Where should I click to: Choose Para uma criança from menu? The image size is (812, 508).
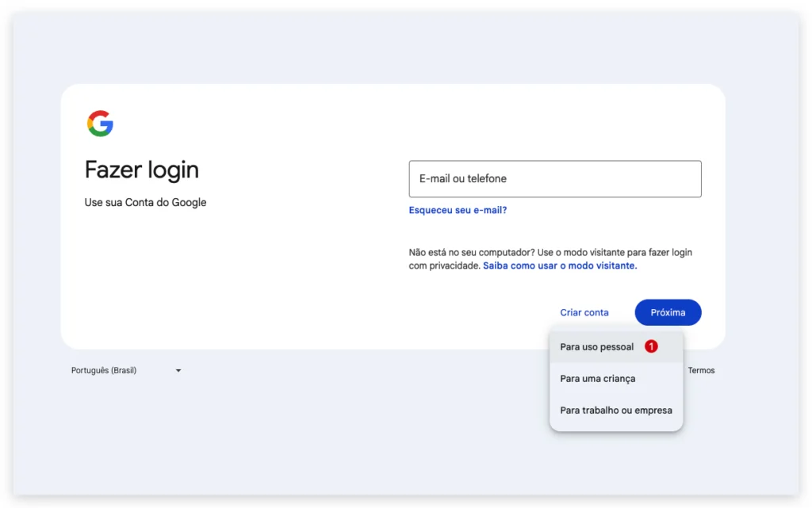[616, 379]
